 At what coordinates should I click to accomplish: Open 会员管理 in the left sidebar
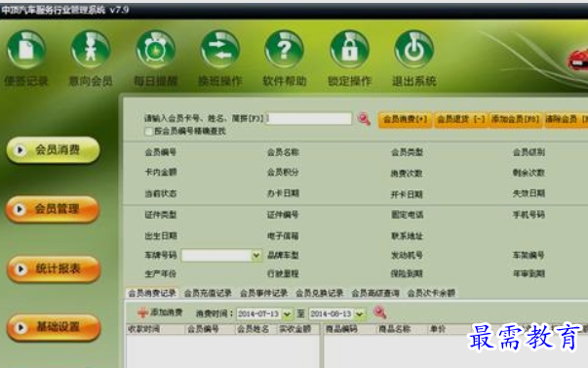[53, 209]
